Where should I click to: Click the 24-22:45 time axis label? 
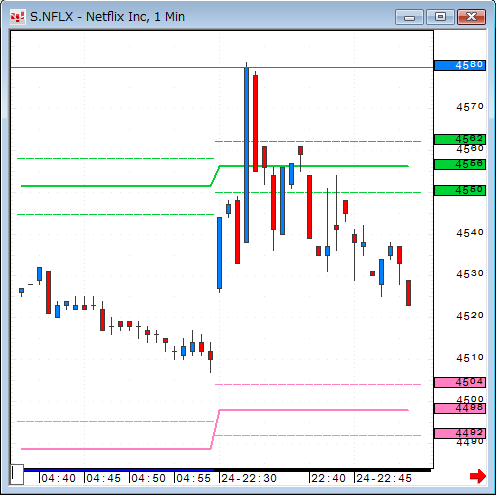pos(384,478)
